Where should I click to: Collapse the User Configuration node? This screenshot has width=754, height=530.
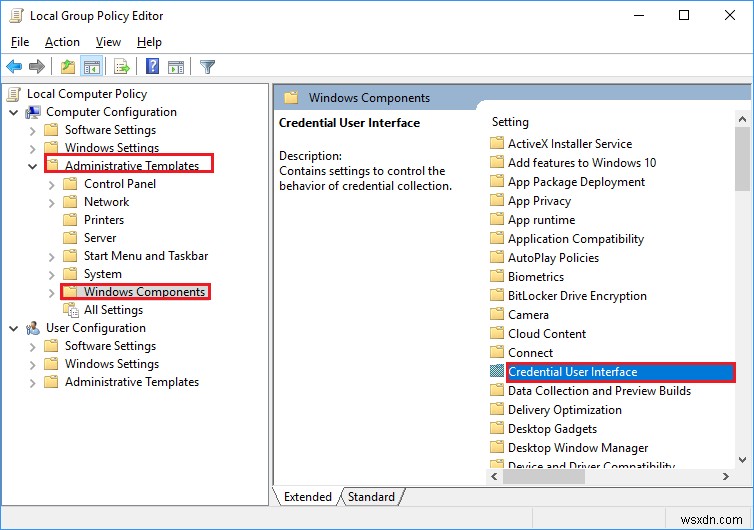click(x=14, y=329)
